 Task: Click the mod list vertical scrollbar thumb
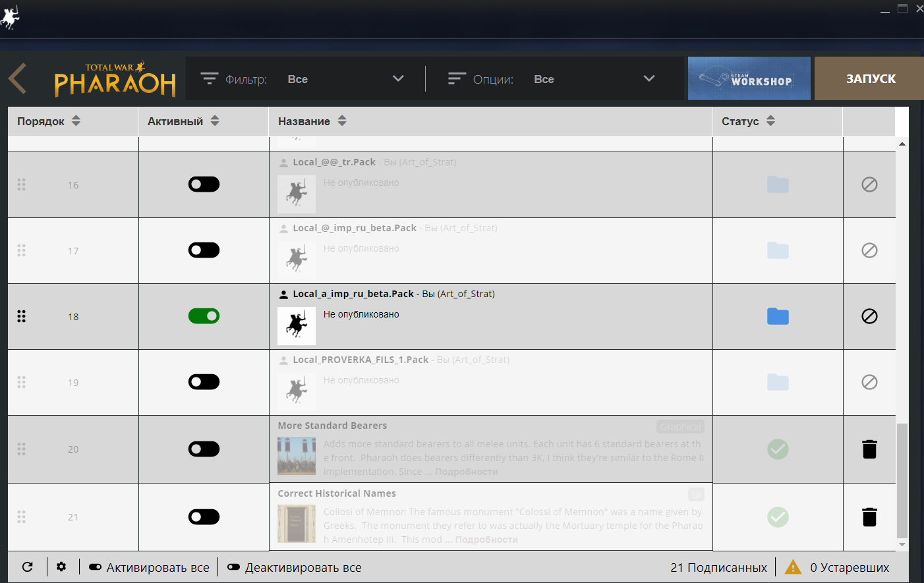pyautogui.click(x=902, y=481)
